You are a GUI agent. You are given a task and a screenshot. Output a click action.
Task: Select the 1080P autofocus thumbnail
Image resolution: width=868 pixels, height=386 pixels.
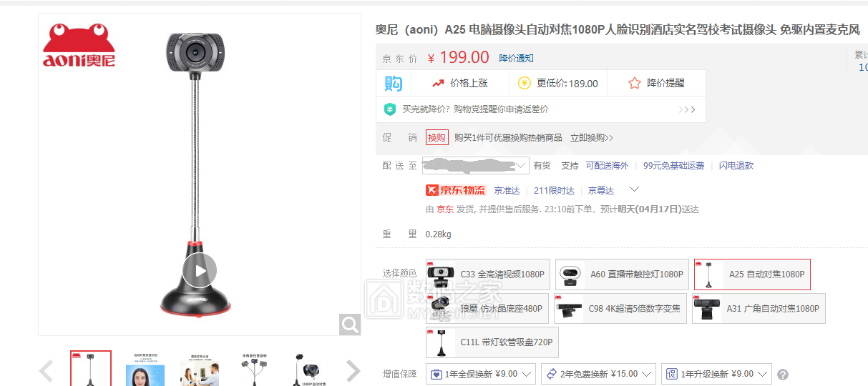tap(308, 368)
